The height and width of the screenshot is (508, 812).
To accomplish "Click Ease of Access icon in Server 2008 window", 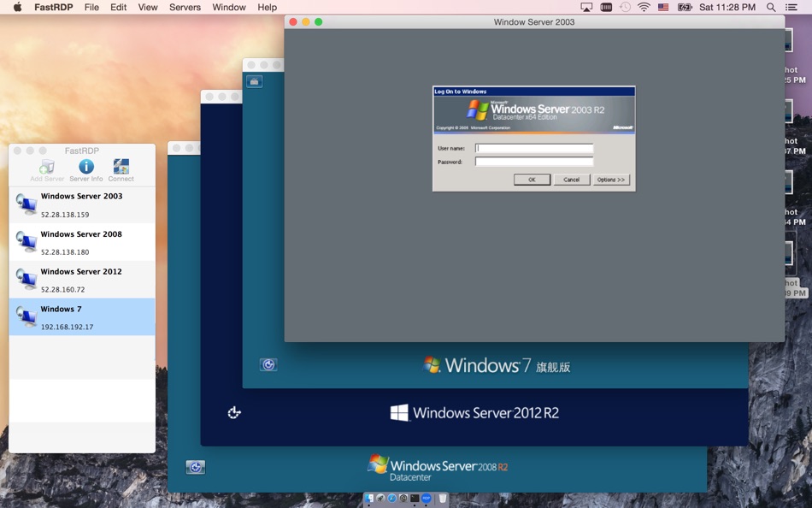I will 195,468.
